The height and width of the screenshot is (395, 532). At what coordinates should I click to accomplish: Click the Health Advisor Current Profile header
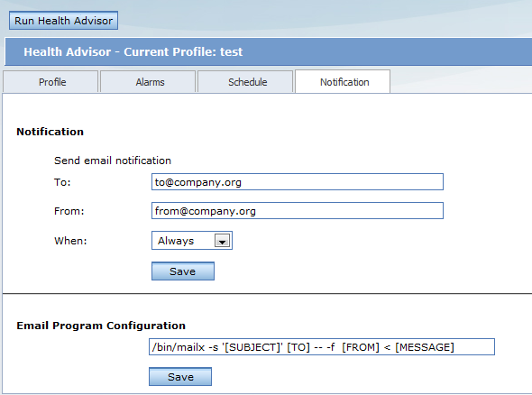133,51
